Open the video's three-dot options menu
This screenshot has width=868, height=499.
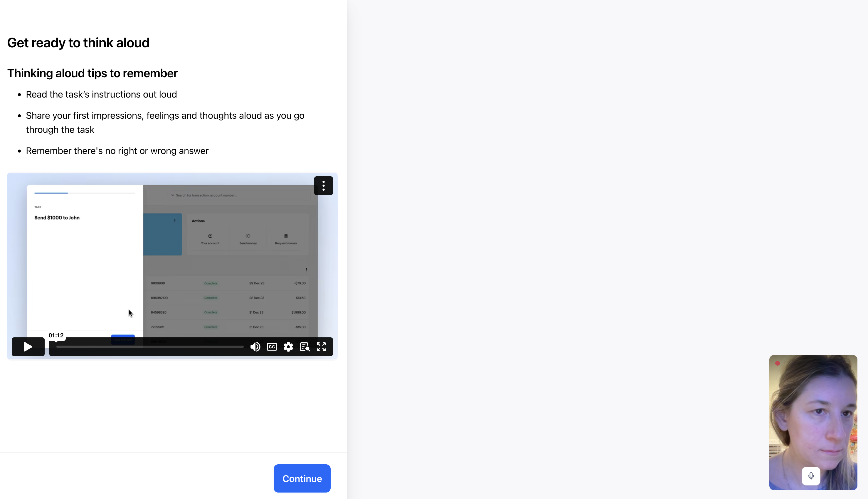click(323, 186)
